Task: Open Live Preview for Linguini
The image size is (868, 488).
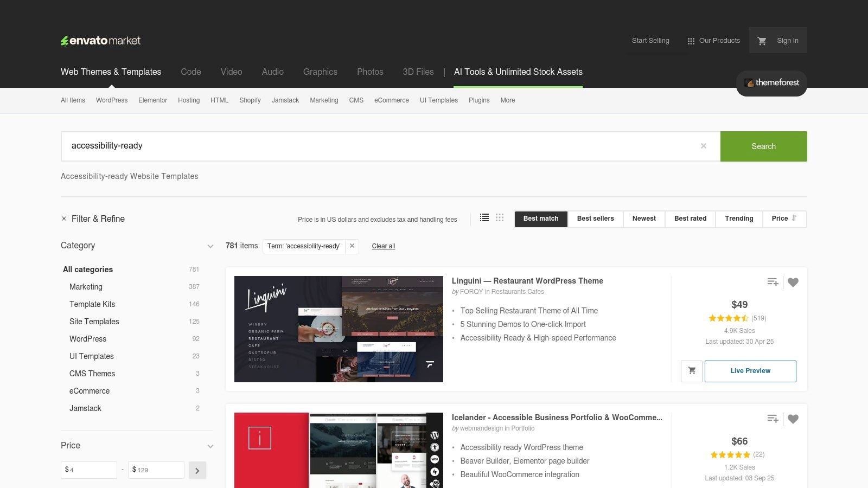Action: (750, 371)
